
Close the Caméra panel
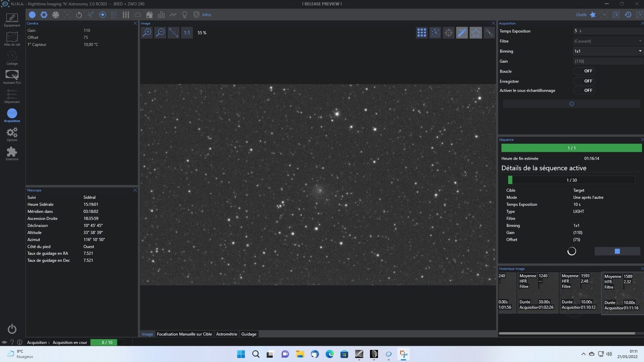pos(135,23)
